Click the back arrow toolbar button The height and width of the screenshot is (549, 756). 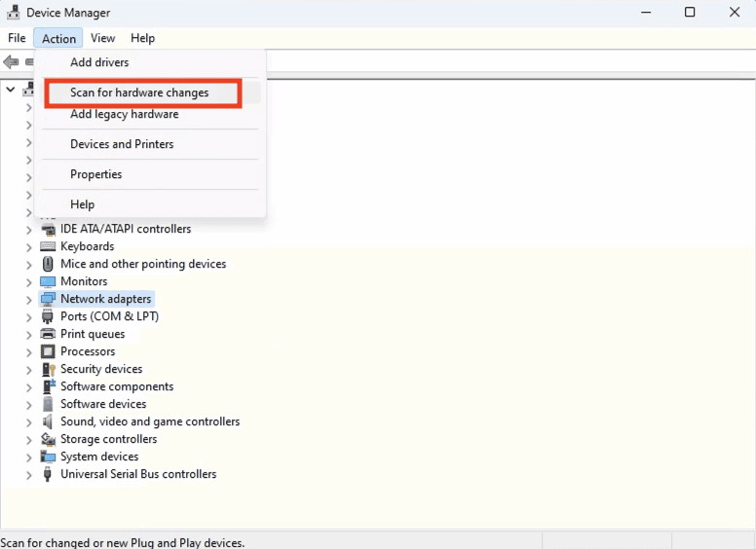[x=11, y=62]
